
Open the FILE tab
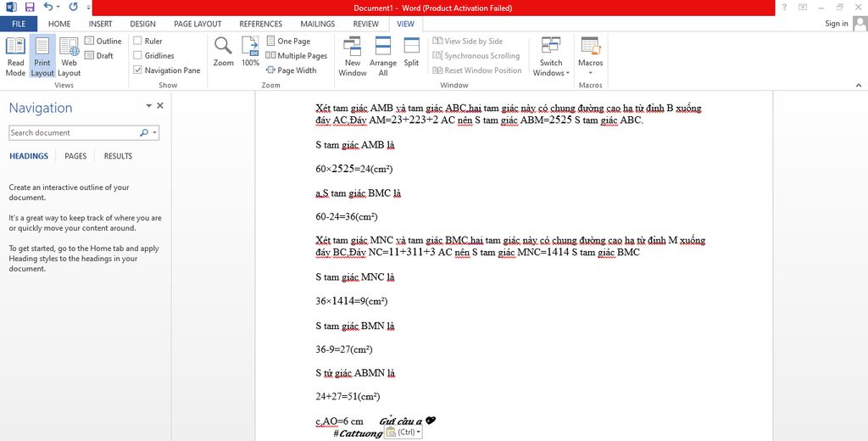coord(19,24)
